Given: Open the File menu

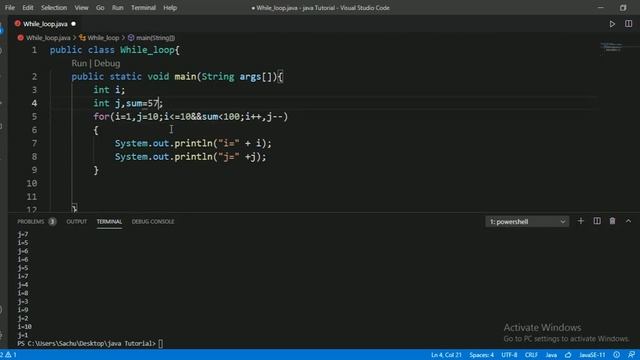Looking at the screenshot, I should pyautogui.click(x=10, y=8).
